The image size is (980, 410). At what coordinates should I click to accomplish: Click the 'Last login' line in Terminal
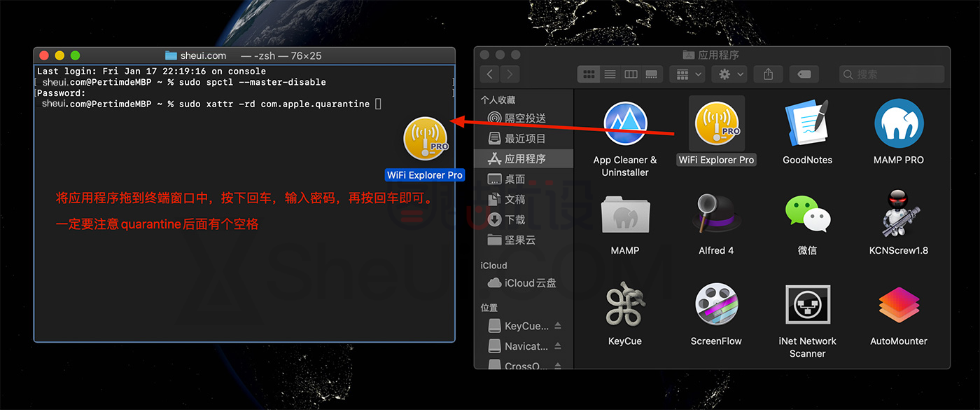[x=151, y=71]
